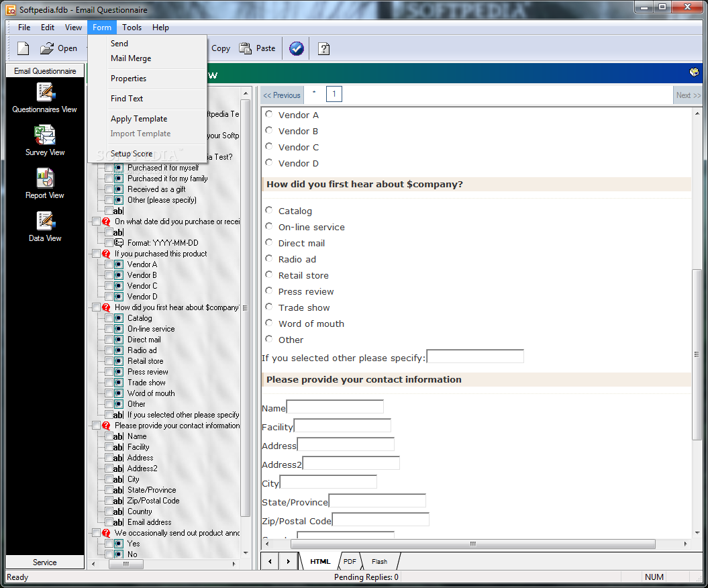
Task: Tick the checkbox for tree item 'Zip/Postal Code'
Action: click(109, 501)
